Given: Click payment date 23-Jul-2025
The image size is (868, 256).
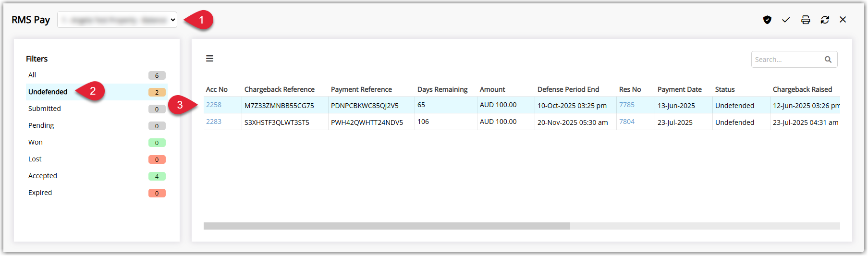Looking at the screenshot, I should (x=675, y=122).
